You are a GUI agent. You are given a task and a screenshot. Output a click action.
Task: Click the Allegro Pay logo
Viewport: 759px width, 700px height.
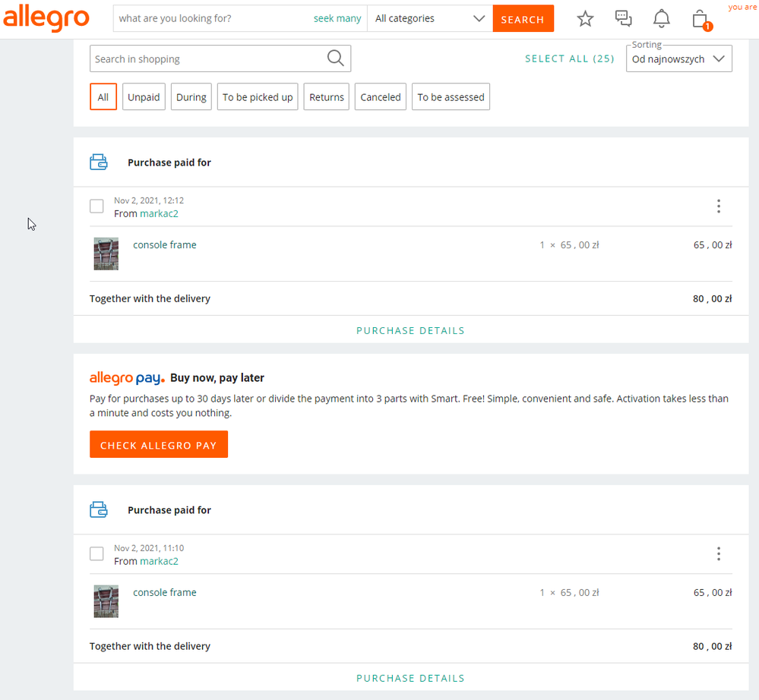click(x=128, y=378)
